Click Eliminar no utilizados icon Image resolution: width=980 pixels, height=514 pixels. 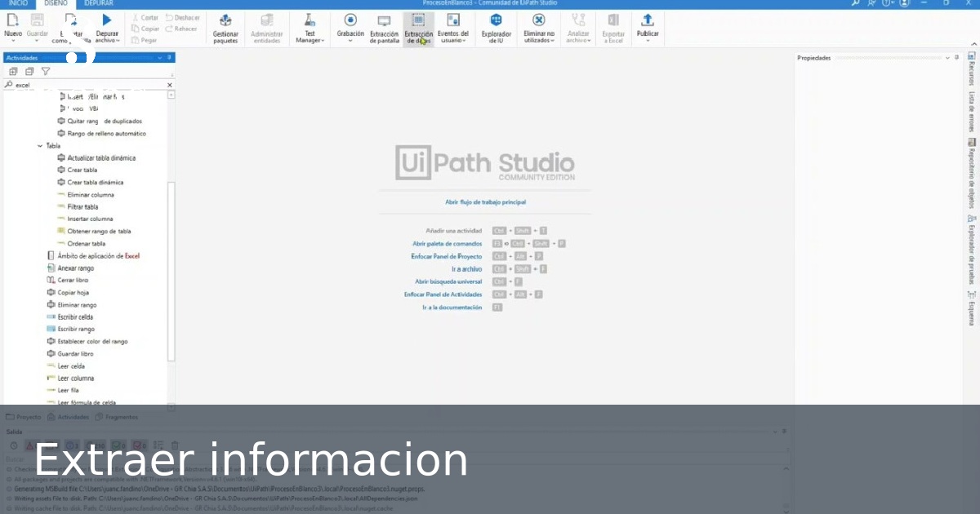tap(538, 20)
